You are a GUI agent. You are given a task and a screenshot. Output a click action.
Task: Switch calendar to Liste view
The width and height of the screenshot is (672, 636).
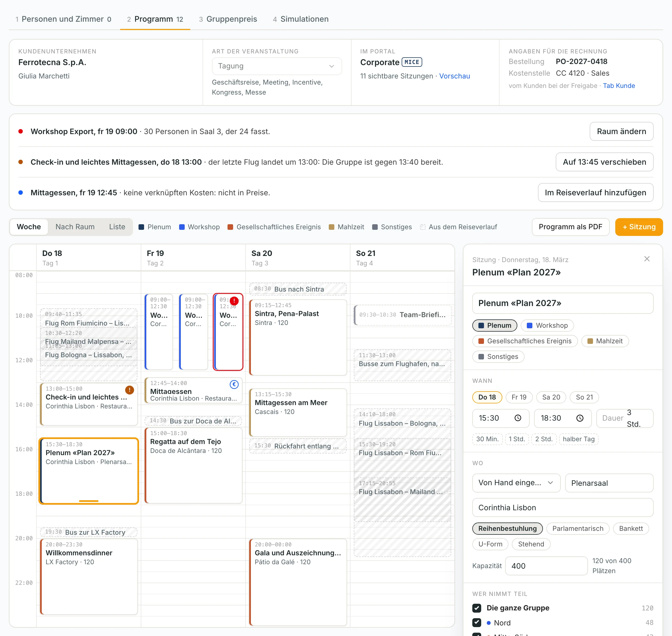point(117,227)
